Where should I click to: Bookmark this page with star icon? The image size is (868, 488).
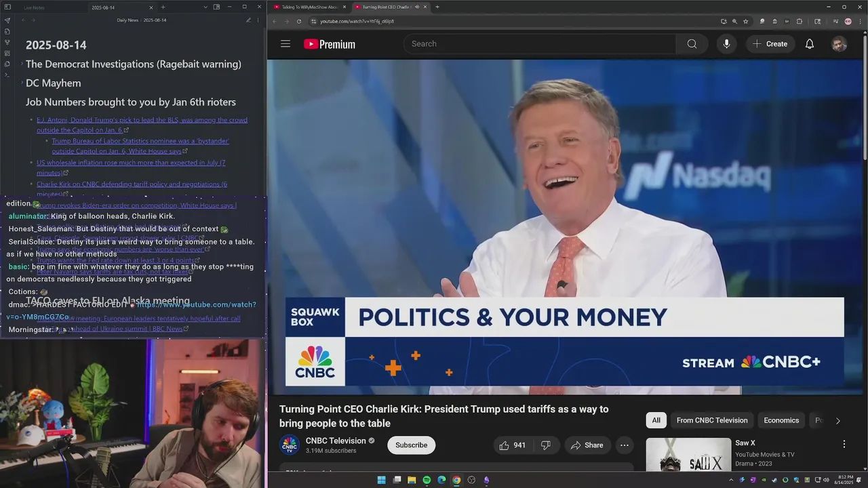click(745, 21)
